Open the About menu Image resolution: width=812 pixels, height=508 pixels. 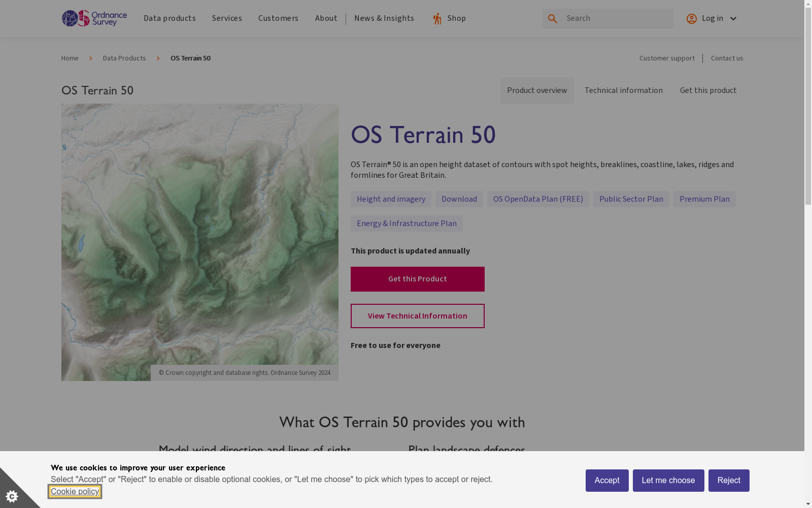point(326,18)
